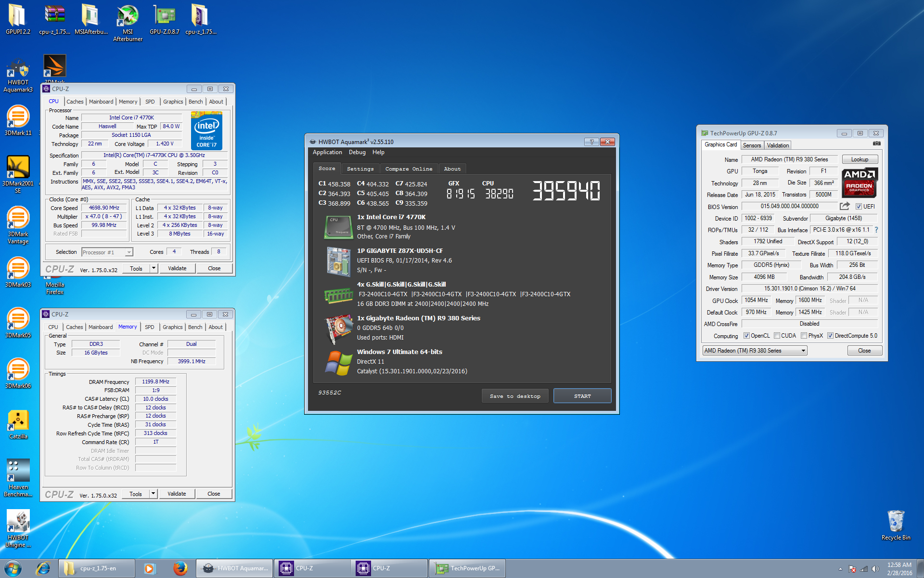The height and width of the screenshot is (578, 924).
Task: Click Lookup button in GPU-Z
Action: (860, 159)
